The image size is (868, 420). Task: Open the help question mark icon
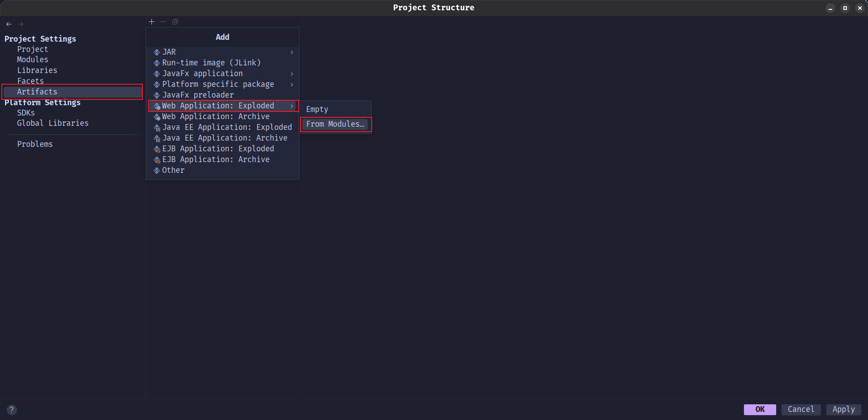pyautogui.click(x=12, y=410)
